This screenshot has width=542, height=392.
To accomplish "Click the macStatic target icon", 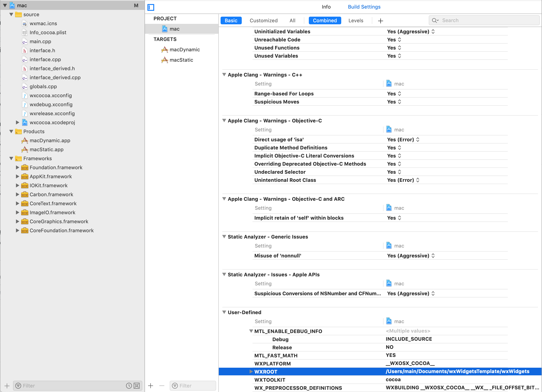I will click(x=165, y=60).
